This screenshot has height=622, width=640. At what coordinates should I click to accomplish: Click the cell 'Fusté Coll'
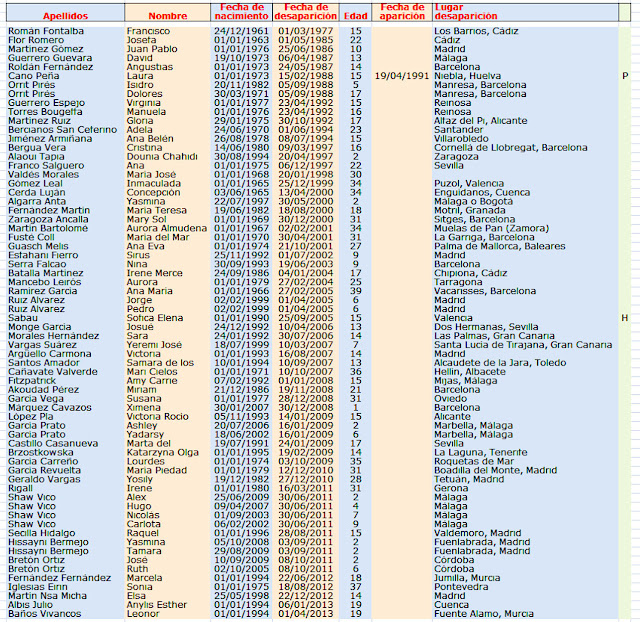coord(31,238)
